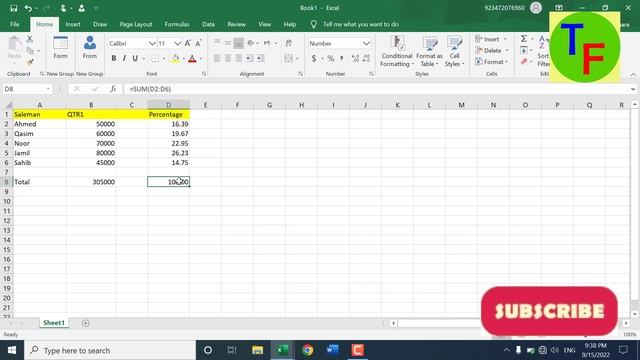Click the Form button in New Group
The height and width of the screenshot is (360, 640).
(x=60, y=48)
